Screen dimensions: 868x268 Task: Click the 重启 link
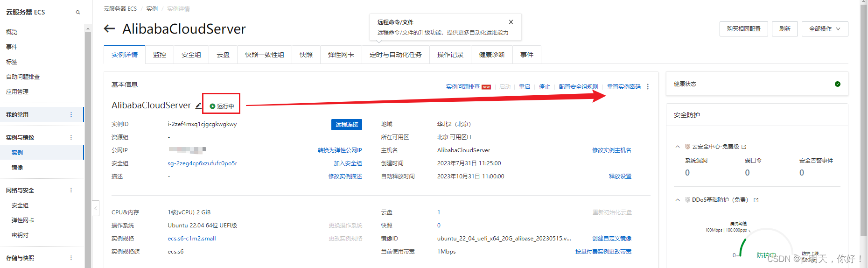click(x=525, y=87)
